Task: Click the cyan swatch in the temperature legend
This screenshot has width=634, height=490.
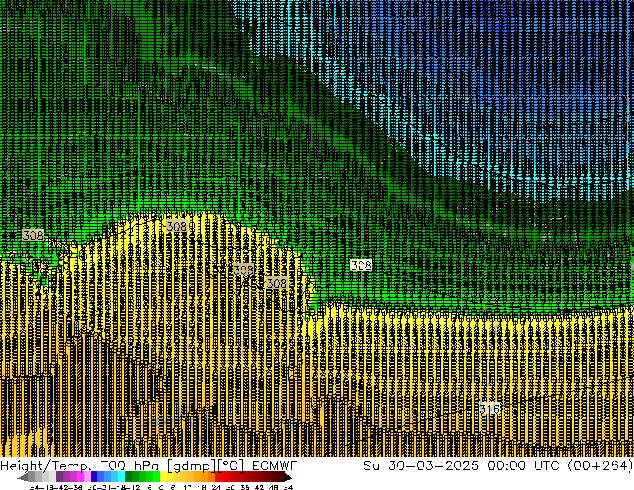Action: pos(121,477)
